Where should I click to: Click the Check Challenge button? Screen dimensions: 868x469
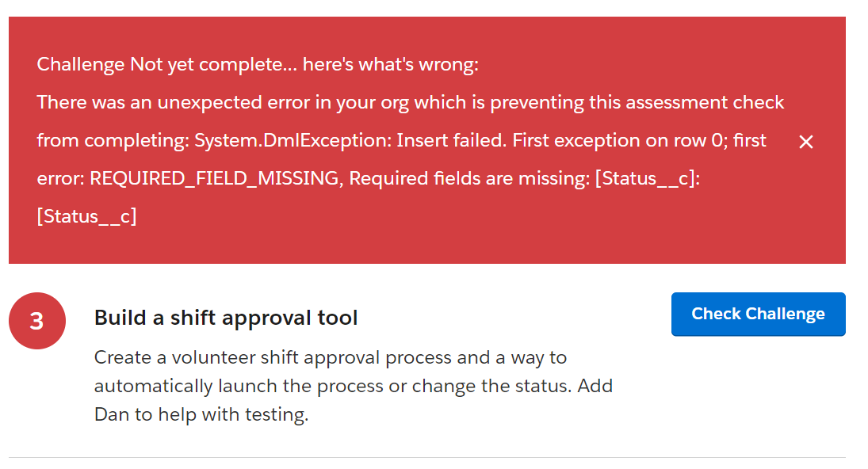click(x=758, y=314)
